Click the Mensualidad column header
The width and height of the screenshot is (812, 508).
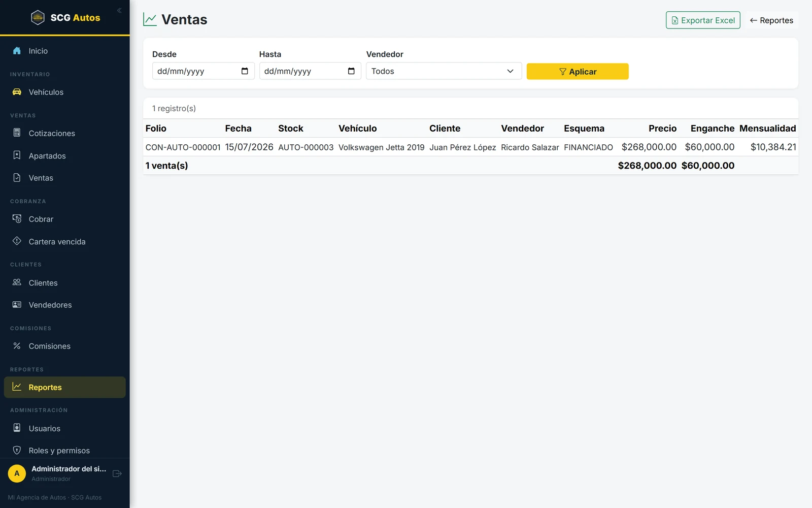point(768,129)
